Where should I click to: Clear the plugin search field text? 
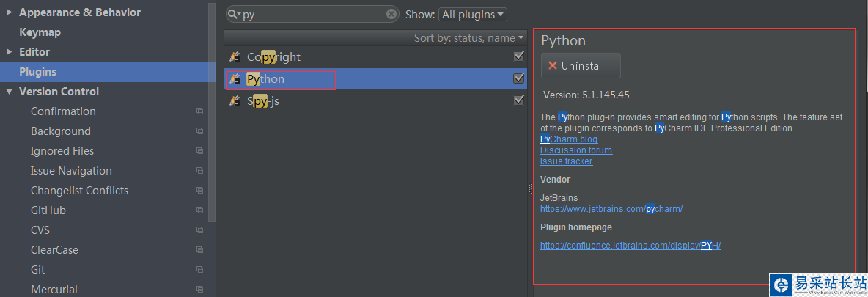pos(391,14)
